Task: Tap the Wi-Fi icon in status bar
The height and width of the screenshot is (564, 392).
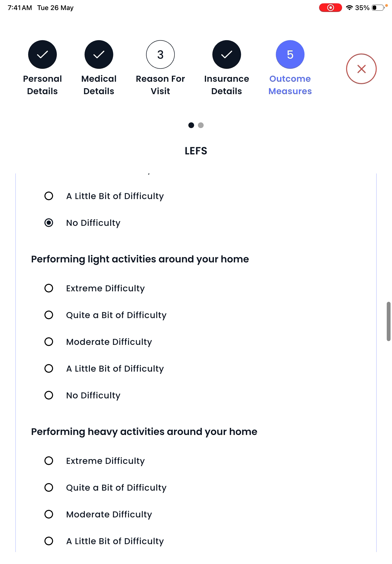Action: pyautogui.click(x=349, y=8)
